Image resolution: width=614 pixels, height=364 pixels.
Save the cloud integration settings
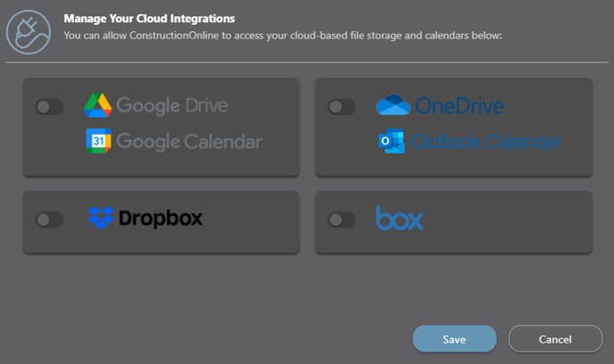coord(454,339)
